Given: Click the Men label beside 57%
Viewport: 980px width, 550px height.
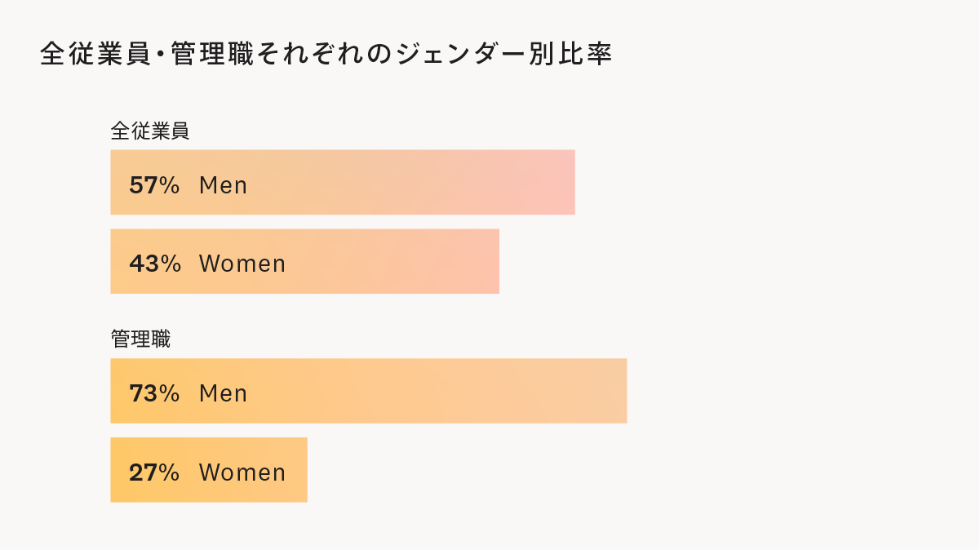Looking at the screenshot, I should pyautogui.click(x=223, y=185).
